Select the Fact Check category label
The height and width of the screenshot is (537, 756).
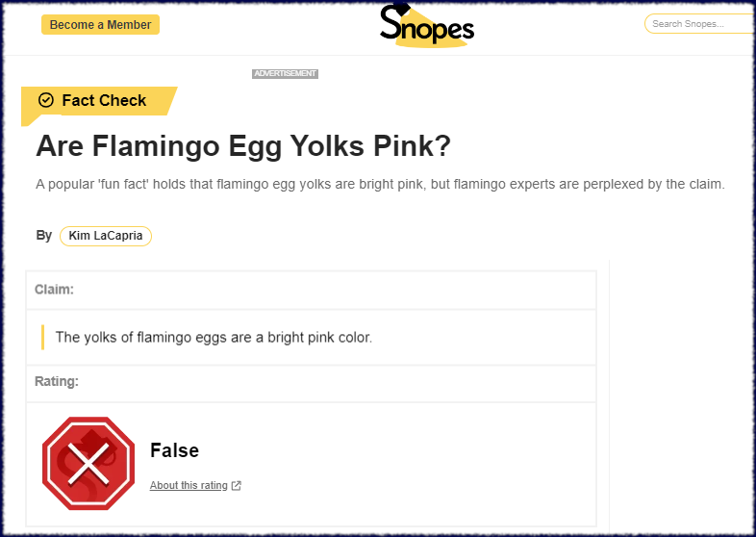click(x=104, y=100)
